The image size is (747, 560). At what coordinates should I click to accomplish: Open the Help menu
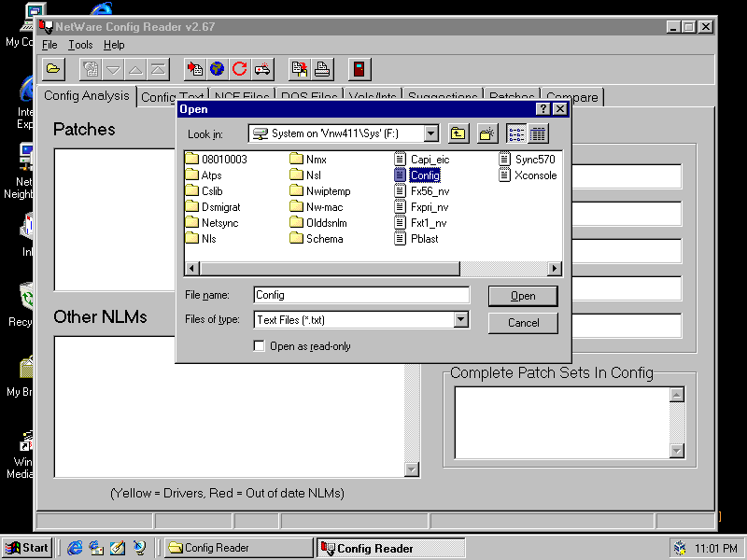pyautogui.click(x=114, y=45)
